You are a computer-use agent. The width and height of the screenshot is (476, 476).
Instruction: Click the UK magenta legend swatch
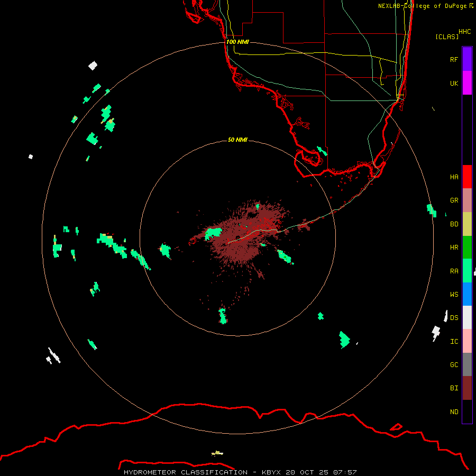point(467,83)
